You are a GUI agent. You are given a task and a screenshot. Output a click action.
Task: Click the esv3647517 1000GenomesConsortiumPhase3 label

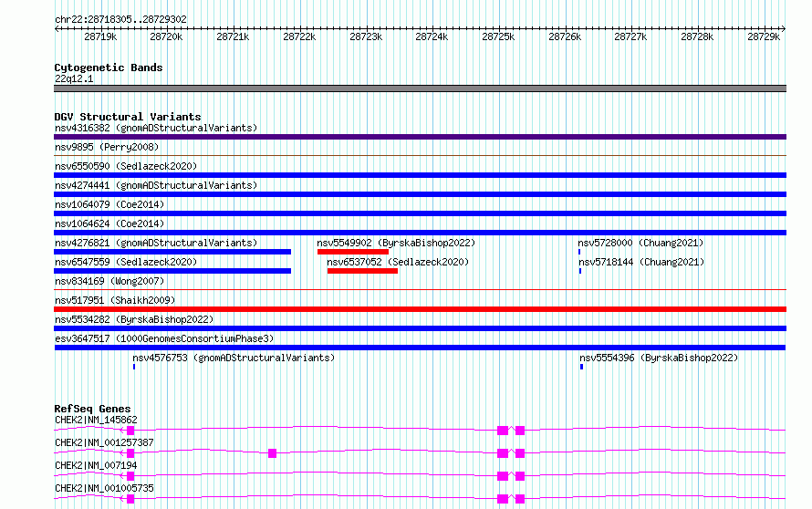click(163, 338)
